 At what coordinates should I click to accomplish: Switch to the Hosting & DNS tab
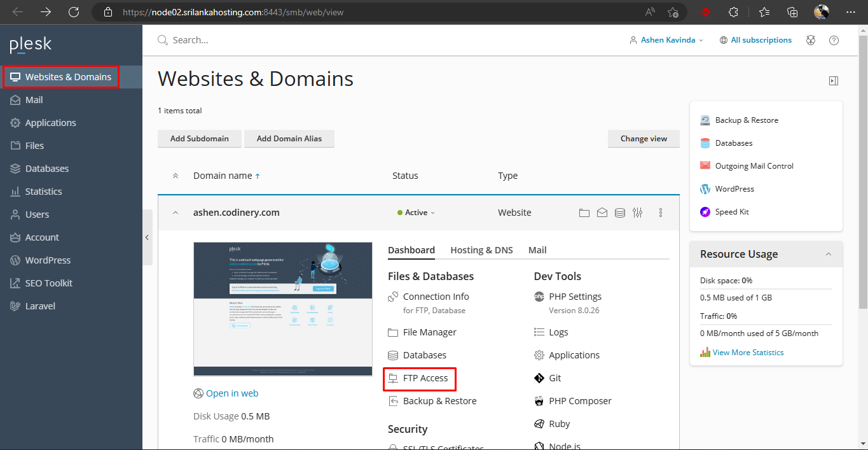click(481, 250)
